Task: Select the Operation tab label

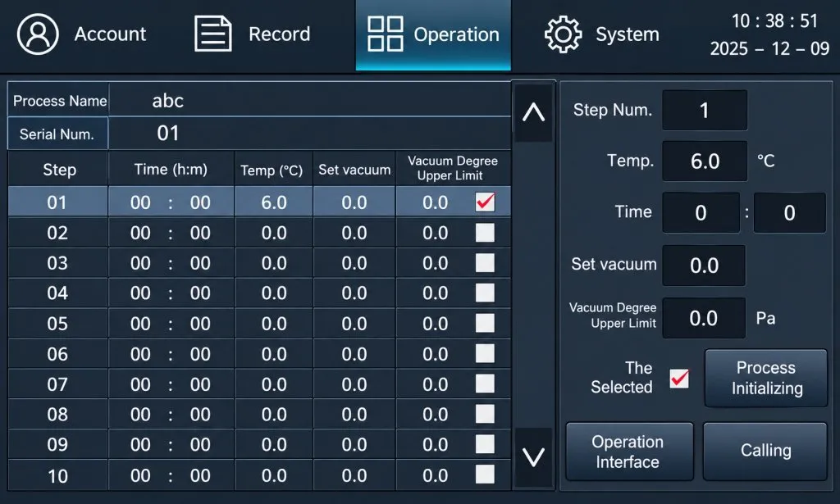Action: [x=456, y=34]
